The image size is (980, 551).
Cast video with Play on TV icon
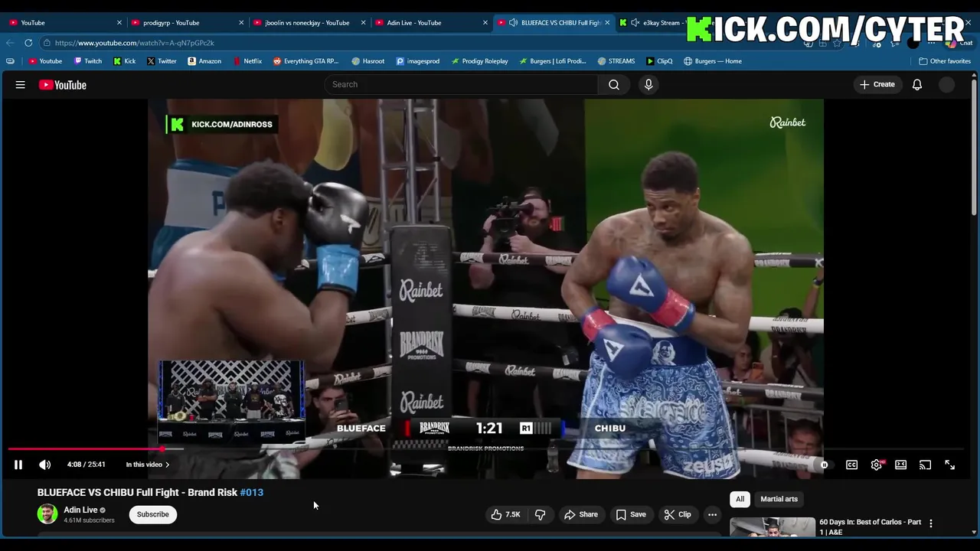coord(925,465)
